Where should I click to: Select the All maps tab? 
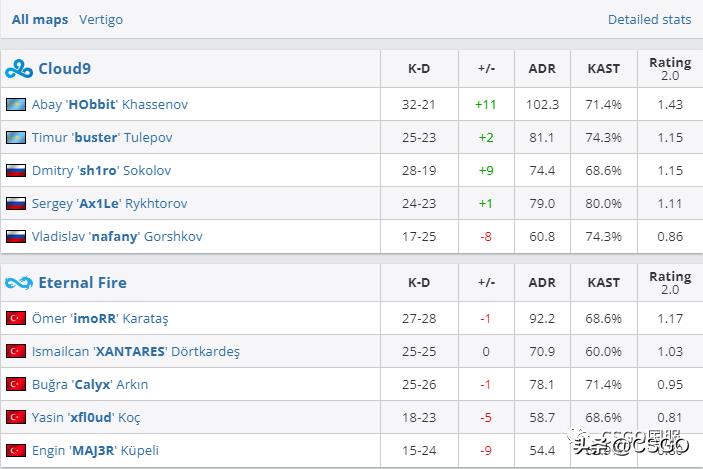(x=40, y=19)
